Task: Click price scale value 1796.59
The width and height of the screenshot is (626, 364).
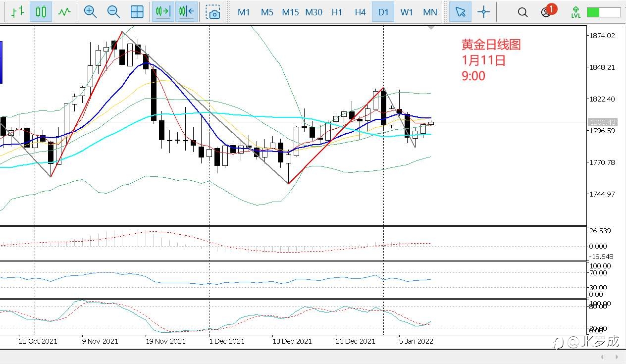Action: pyautogui.click(x=602, y=131)
